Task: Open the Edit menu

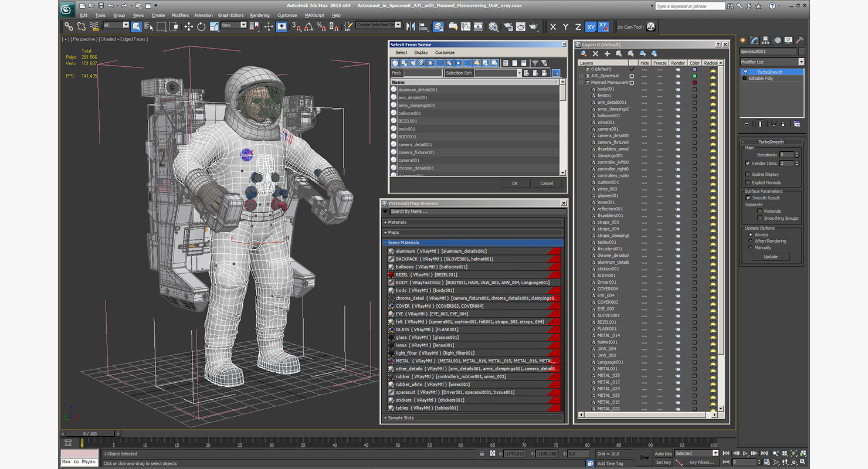Action: tap(84, 15)
